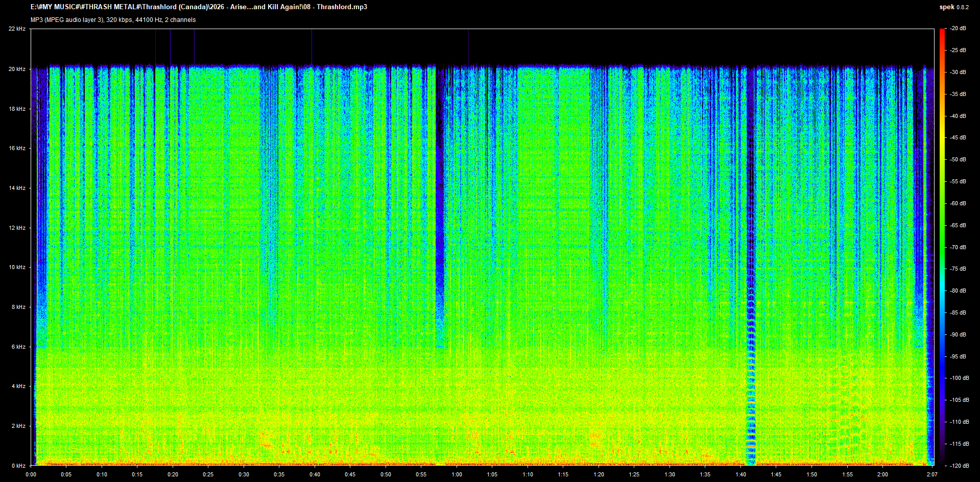Click the dark silent gap near 1:41

pos(750,266)
